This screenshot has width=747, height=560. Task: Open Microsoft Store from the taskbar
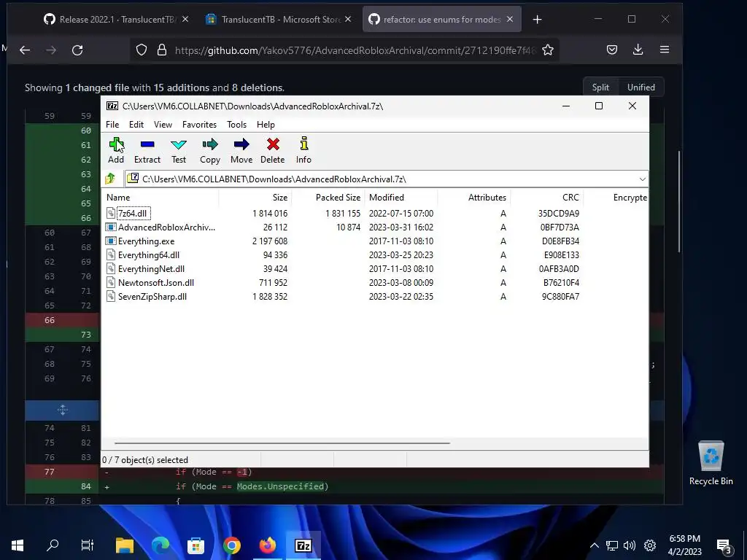point(196,545)
